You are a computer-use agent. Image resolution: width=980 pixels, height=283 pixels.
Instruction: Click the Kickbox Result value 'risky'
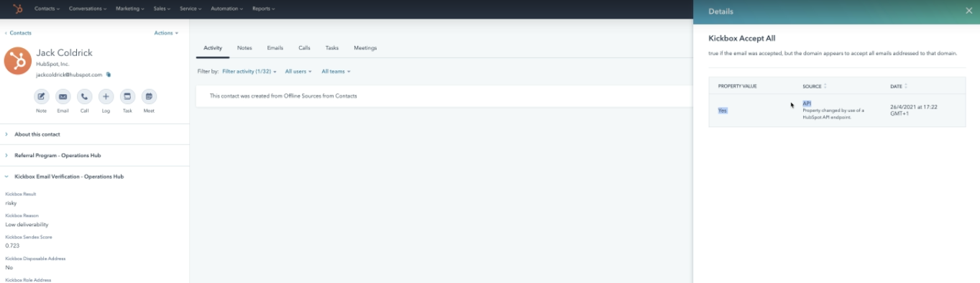12,203
